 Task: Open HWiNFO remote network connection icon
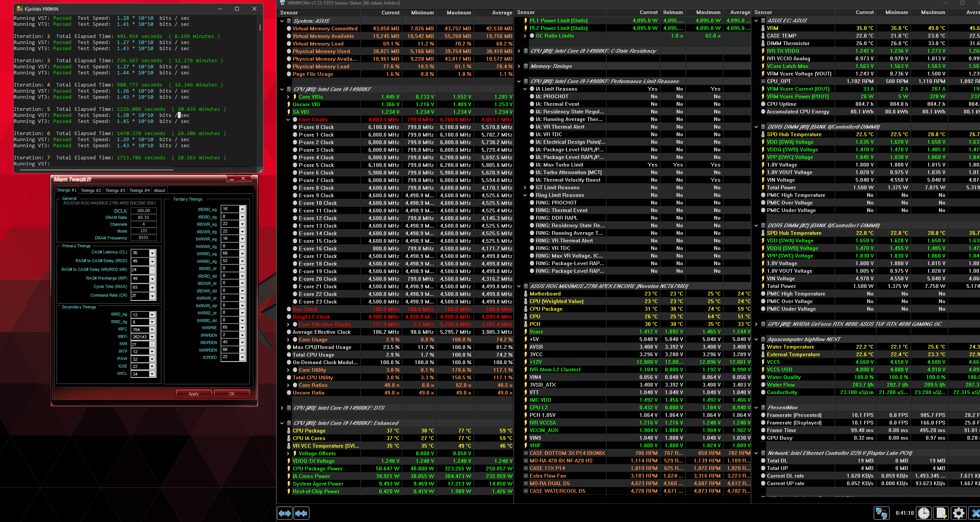[881, 513]
